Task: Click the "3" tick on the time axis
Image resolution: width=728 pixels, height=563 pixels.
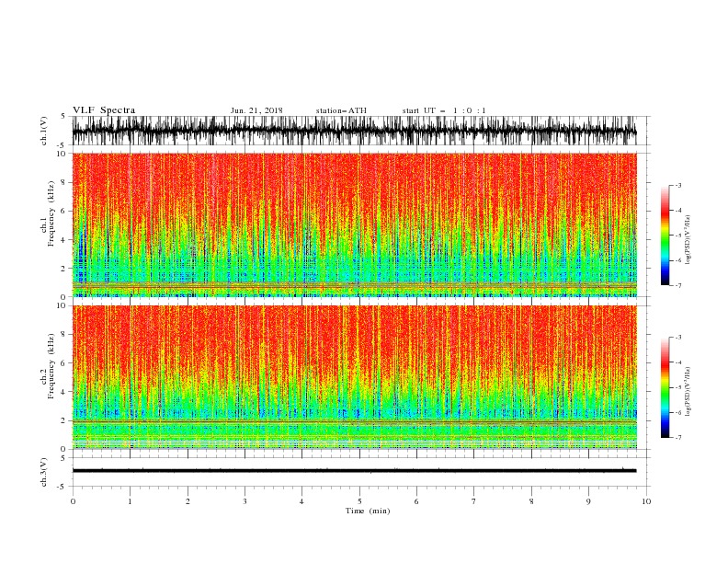Action: (x=245, y=501)
